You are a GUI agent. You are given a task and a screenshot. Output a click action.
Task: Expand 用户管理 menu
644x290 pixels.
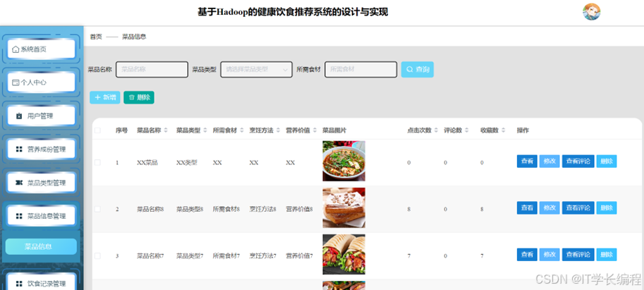[41, 116]
